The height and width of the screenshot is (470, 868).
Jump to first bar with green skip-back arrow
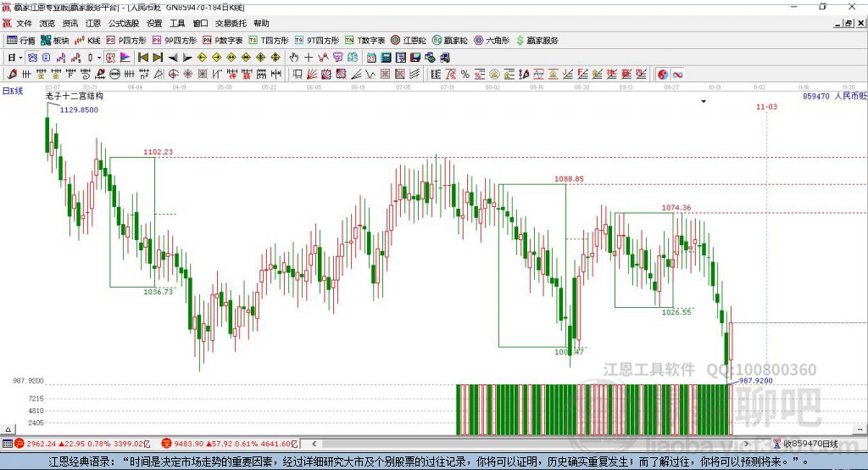tap(142, 58)
